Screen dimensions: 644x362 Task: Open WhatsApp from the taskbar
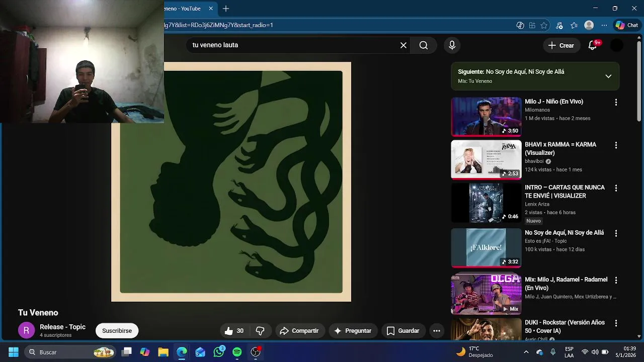point(219,352)
